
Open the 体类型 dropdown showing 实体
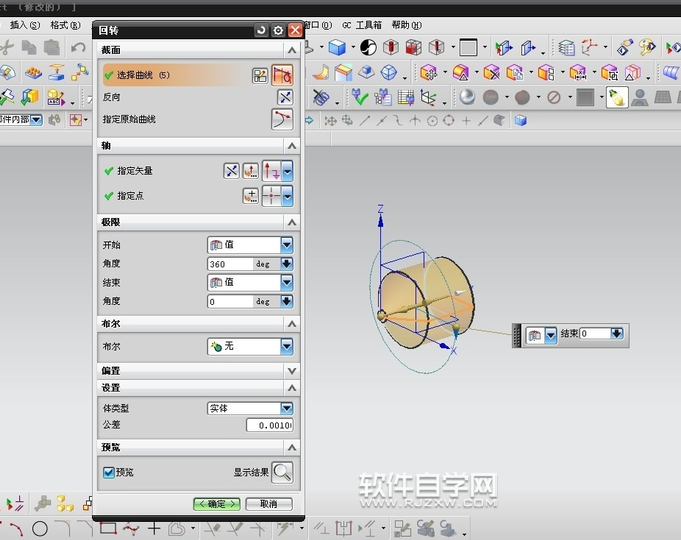click(287, 408)
